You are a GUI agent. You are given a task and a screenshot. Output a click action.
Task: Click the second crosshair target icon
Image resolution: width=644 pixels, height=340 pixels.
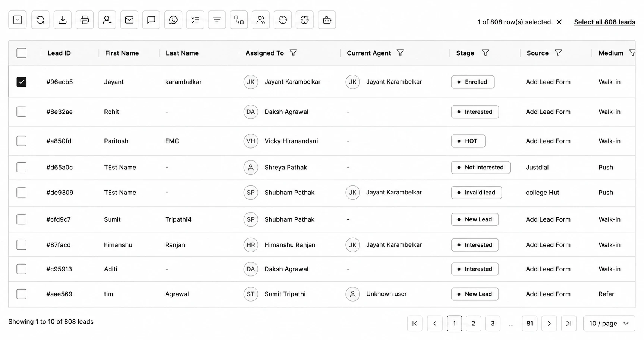[305, 20]
